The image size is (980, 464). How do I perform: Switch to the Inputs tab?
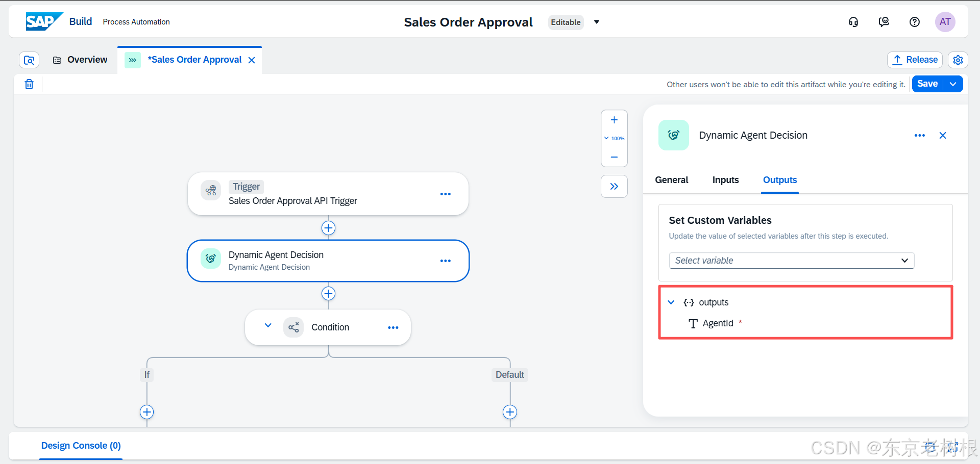pyautogui.click(x=725, y=180)
